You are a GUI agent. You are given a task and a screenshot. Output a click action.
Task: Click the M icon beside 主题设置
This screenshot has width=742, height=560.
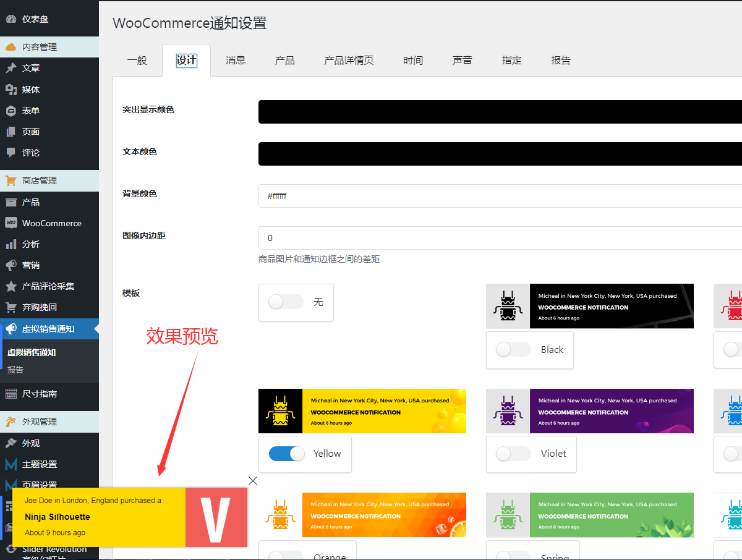(11, 464)
